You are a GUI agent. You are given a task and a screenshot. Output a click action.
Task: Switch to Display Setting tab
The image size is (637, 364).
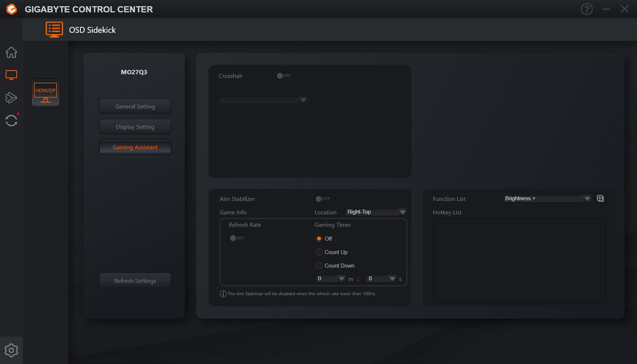click(135, 127)
